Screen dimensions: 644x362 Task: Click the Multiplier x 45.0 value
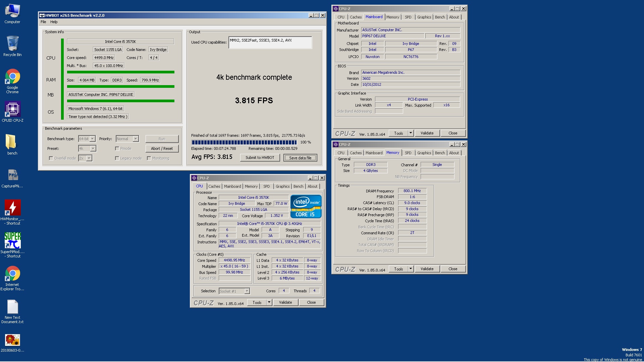tap(234, 266)
